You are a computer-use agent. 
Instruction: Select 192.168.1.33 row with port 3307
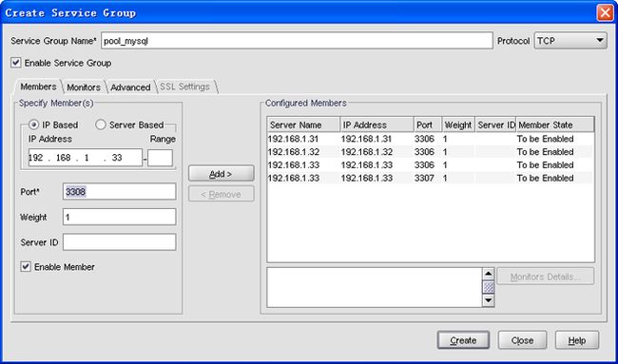click(430, 178)
